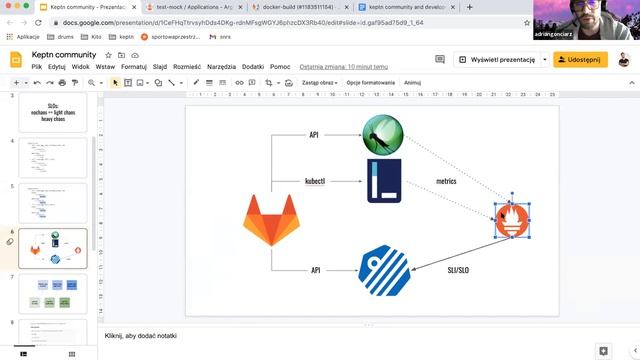Switch to test-mock Applications browser tab
Screen dimensions: 640x360
click(x=195, y=7)
